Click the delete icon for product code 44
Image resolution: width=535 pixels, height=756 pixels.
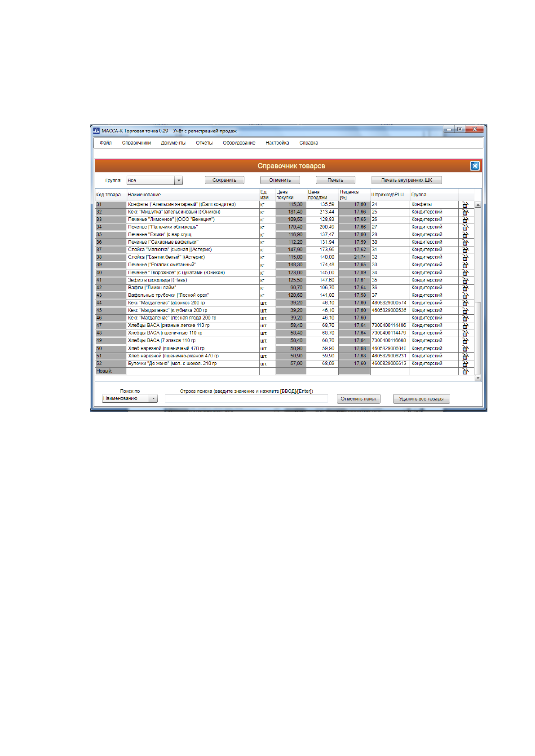coord(465,303)
